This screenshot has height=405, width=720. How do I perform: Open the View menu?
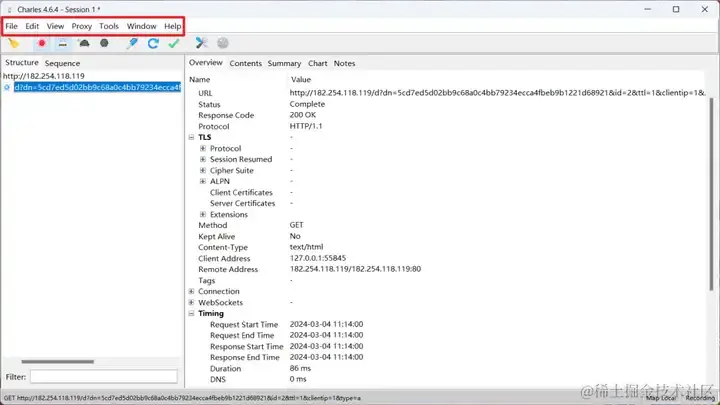(x=55, y=26)
